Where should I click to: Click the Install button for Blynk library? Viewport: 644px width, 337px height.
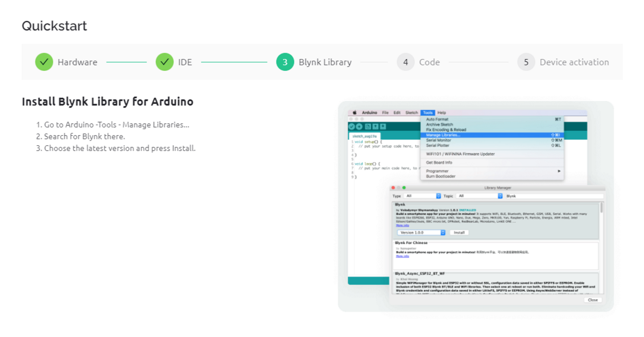point(459,232)
